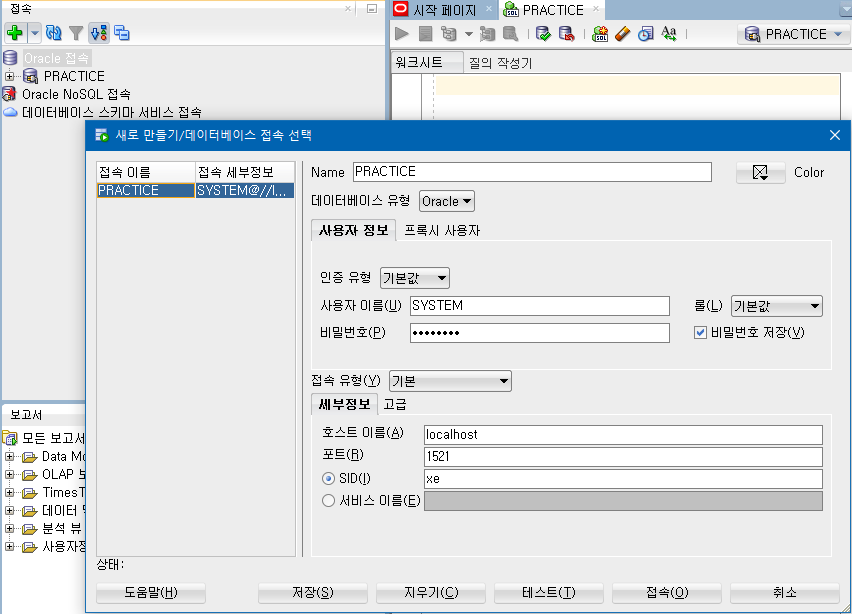Click the green plus New Connection icon

(15, 33)
